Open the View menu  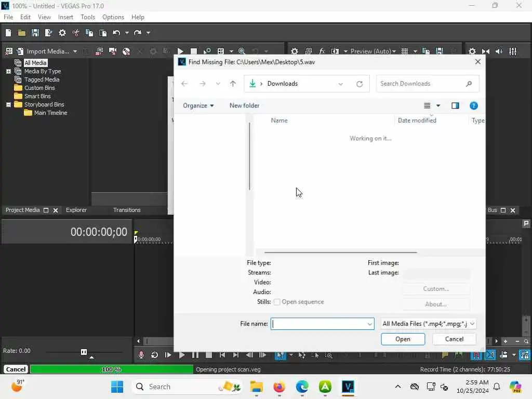[x=44, y=17]
